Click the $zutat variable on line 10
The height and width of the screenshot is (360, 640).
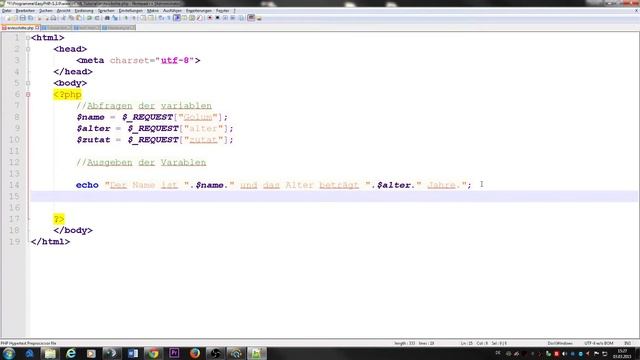coord(93,140)
